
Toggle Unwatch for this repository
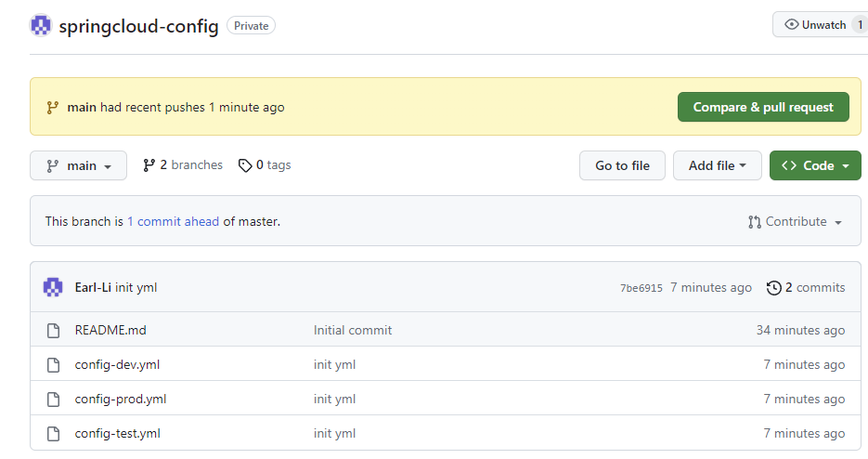pos(816,25)
